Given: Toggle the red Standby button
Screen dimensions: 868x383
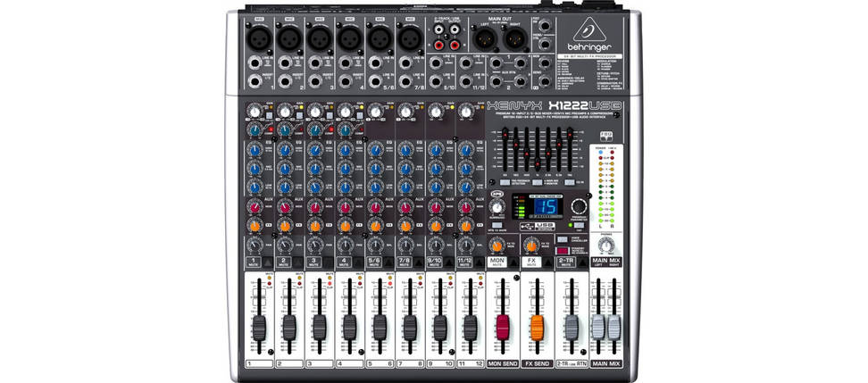Looking at the screenshot, I should pos(563,250).
